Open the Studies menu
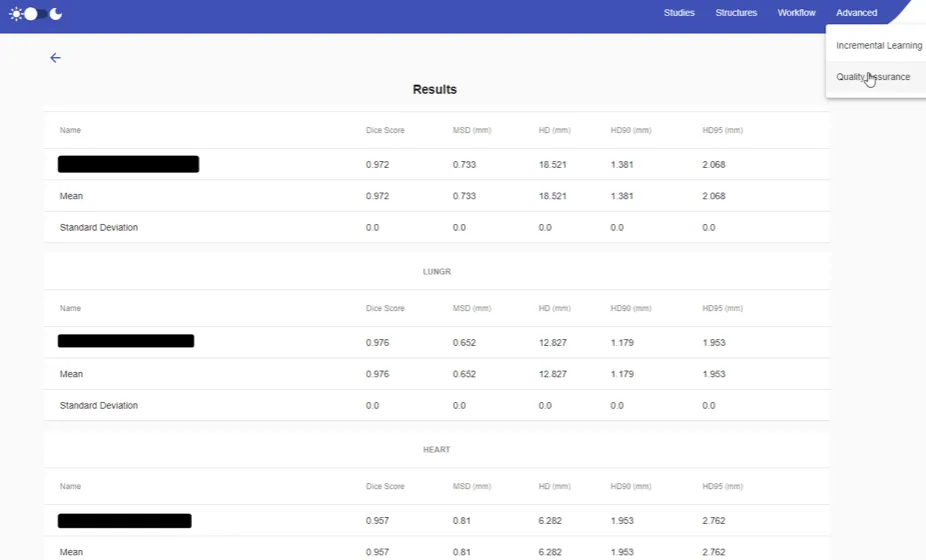The height and width of the screenshot is (560, 926). [679, 12]
